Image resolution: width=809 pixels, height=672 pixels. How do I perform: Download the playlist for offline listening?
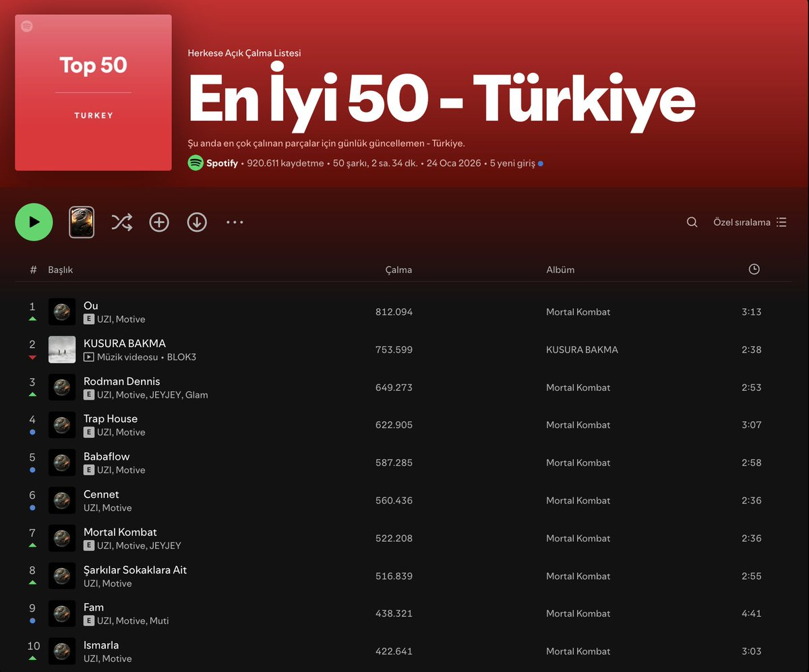(197, 222)
